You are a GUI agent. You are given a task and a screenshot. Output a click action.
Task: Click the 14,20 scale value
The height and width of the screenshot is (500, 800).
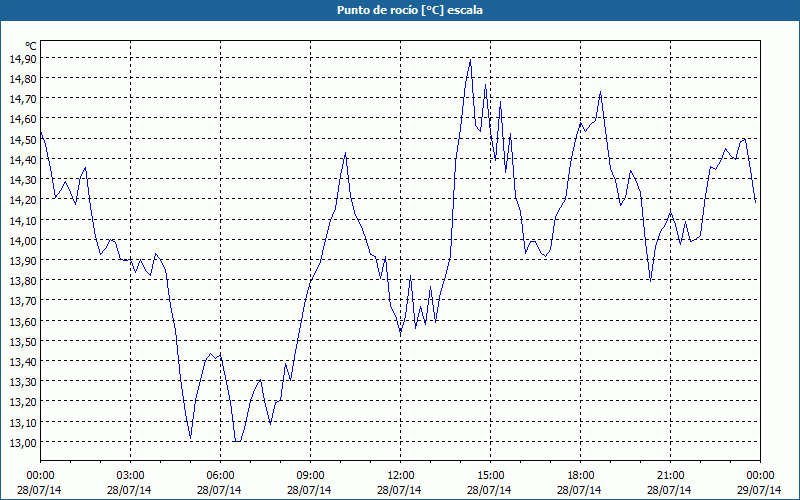click(x=23, y=200)
